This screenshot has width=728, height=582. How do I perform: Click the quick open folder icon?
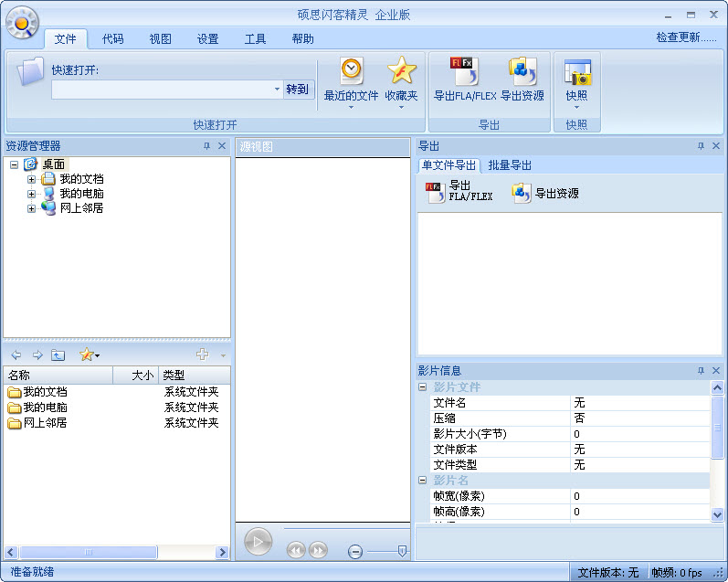31,71
